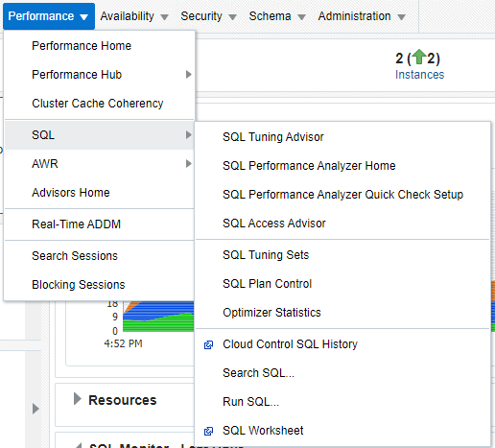This screenshot has width=495, height=448.
Task: Click the dropdown arrow beside Availability
Action: (164, 17)
